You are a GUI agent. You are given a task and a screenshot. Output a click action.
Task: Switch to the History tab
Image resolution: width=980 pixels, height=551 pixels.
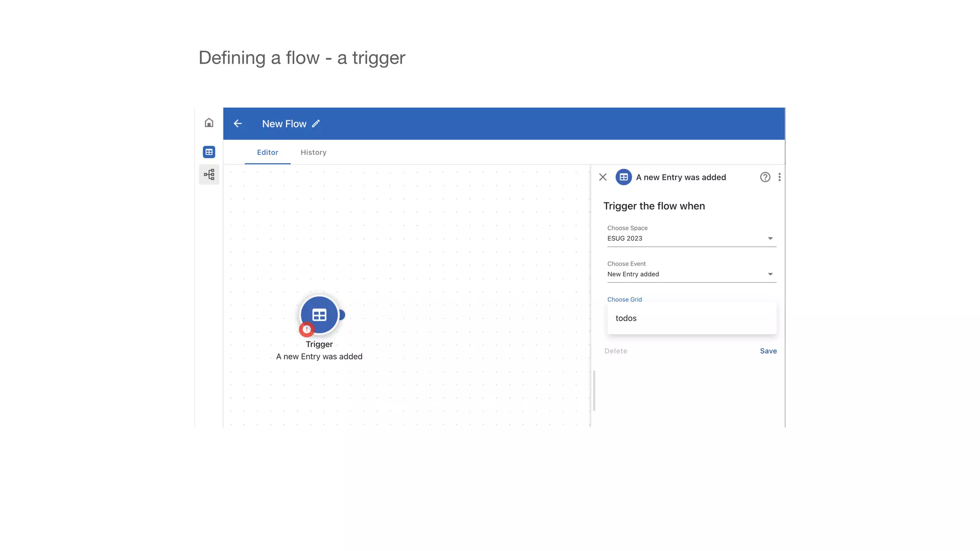313,153
